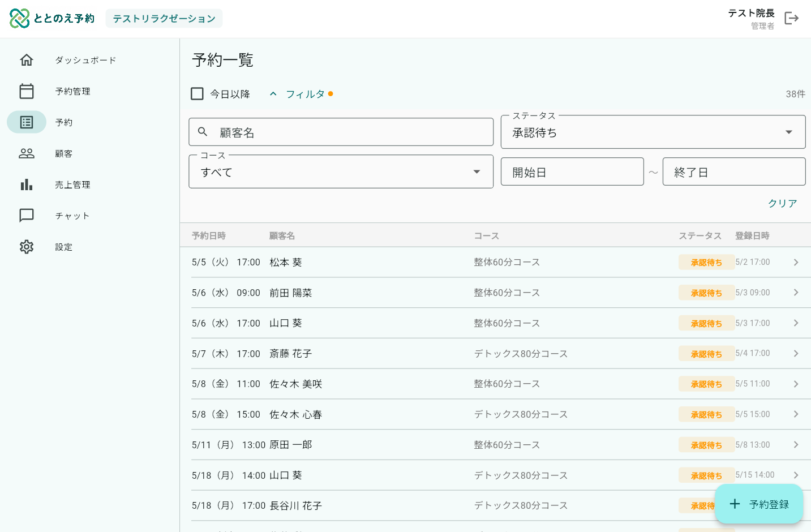Image resolution: width=811 pixels, height=532 pixels.
Task: Click the list icon for 予約
Action: (27, 122)
